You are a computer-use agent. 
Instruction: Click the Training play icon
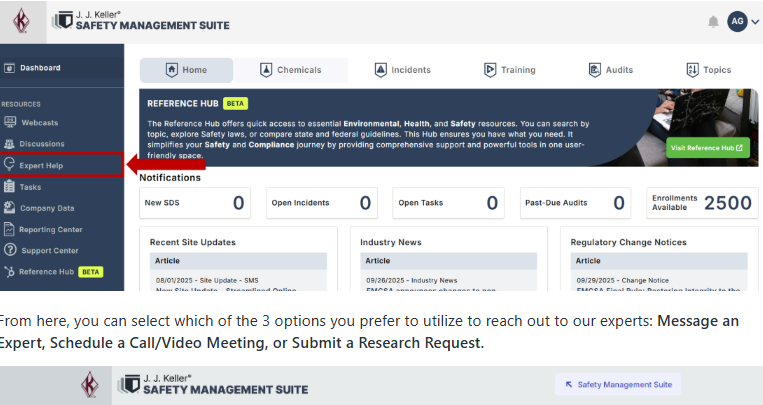click(x=490, y=70)
